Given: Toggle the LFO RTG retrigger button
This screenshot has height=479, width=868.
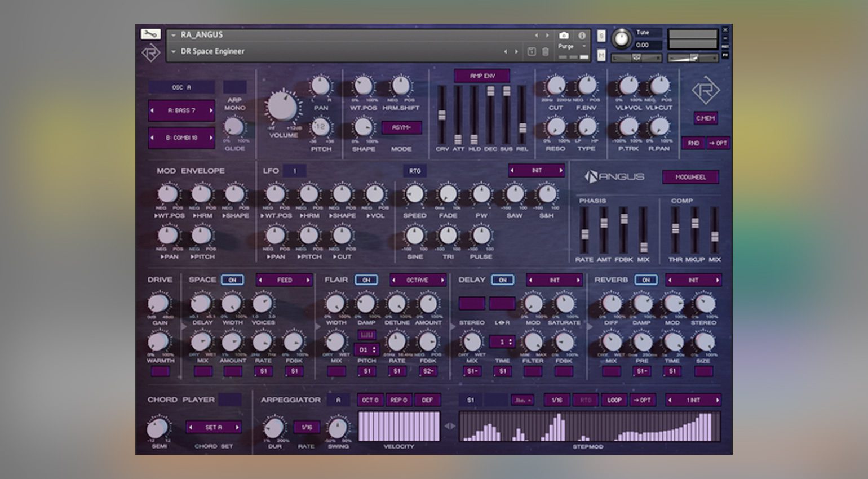Looking at the screenshot, I should [415, 171].
